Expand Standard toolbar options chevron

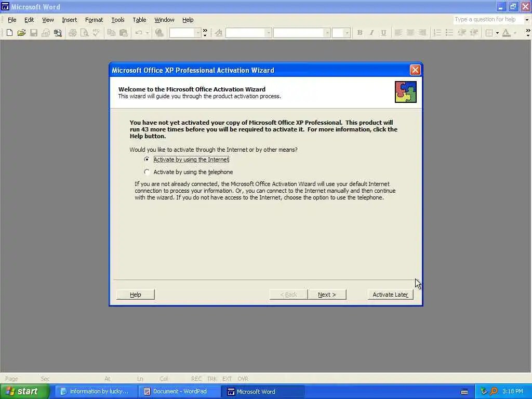coord(205,33)
